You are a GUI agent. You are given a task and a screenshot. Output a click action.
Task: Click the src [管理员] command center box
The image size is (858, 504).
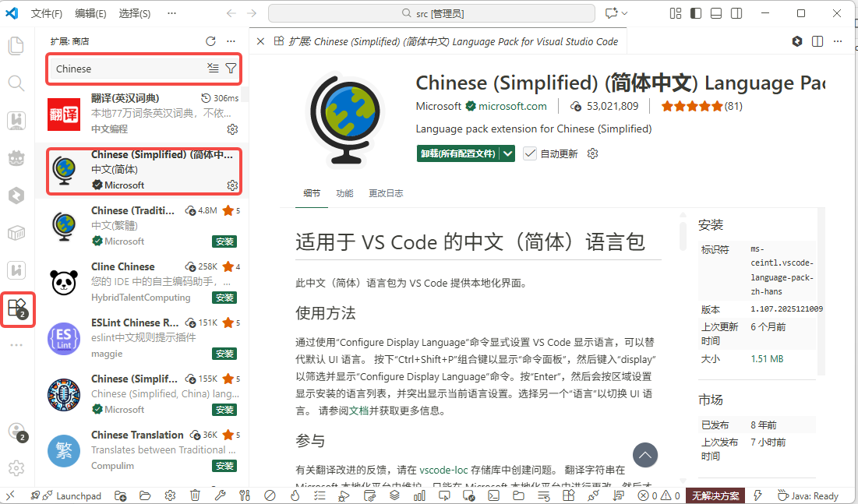click(x=432, y=13)
